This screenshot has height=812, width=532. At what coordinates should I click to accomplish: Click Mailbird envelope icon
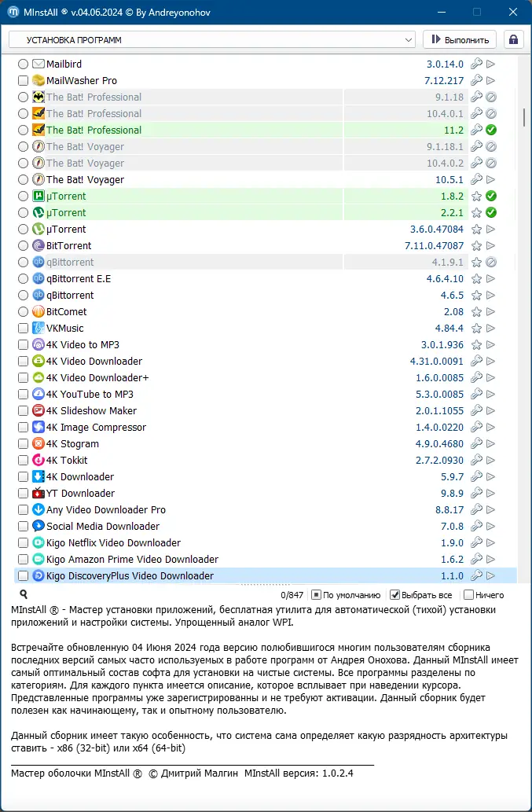[x=38, y=64]
